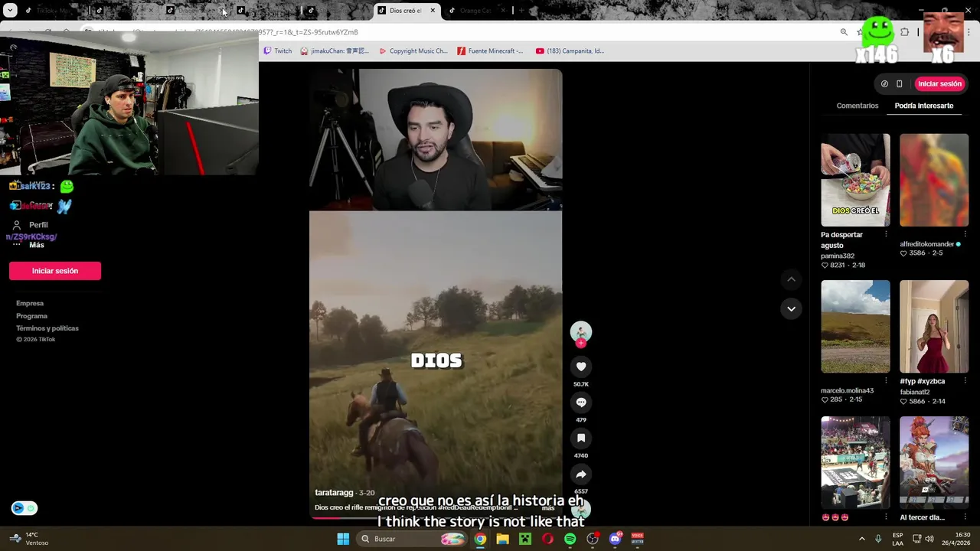Show hidden system tray icons
980x551 pixels.
(861, 539)
